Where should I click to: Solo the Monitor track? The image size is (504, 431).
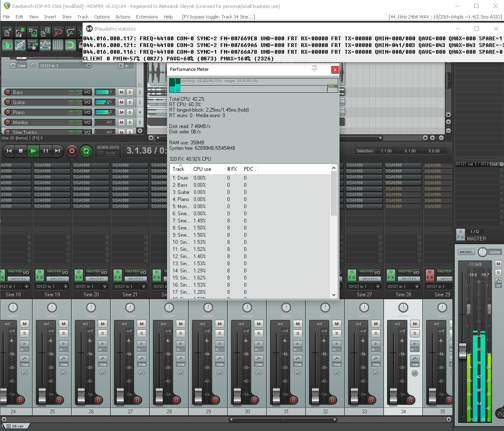(130, 122)
